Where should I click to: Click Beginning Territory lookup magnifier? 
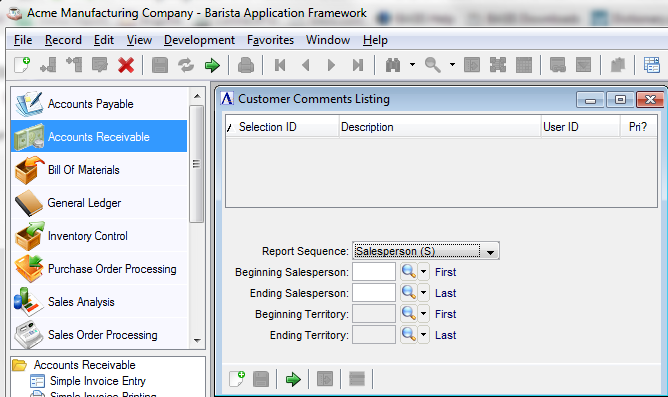pos(409,314)
